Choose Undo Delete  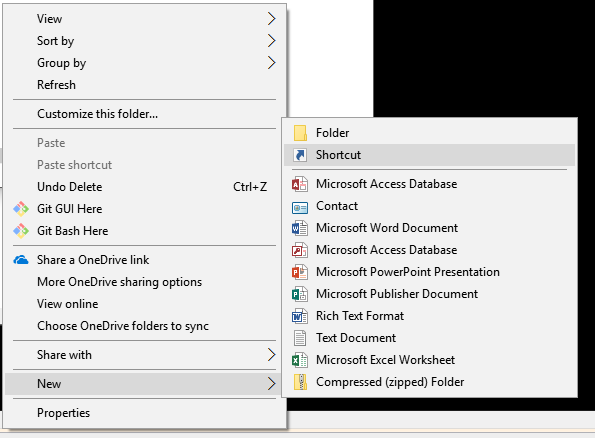(x=145, y=187)
